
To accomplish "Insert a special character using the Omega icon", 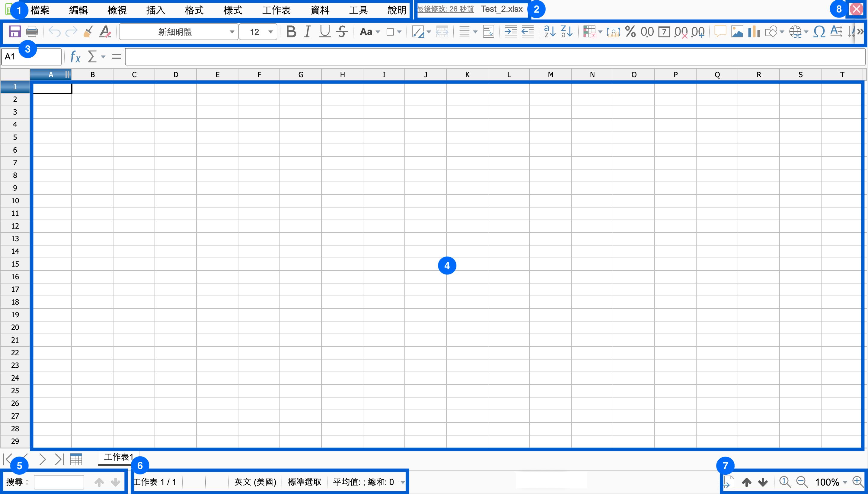I will [819, 32].
